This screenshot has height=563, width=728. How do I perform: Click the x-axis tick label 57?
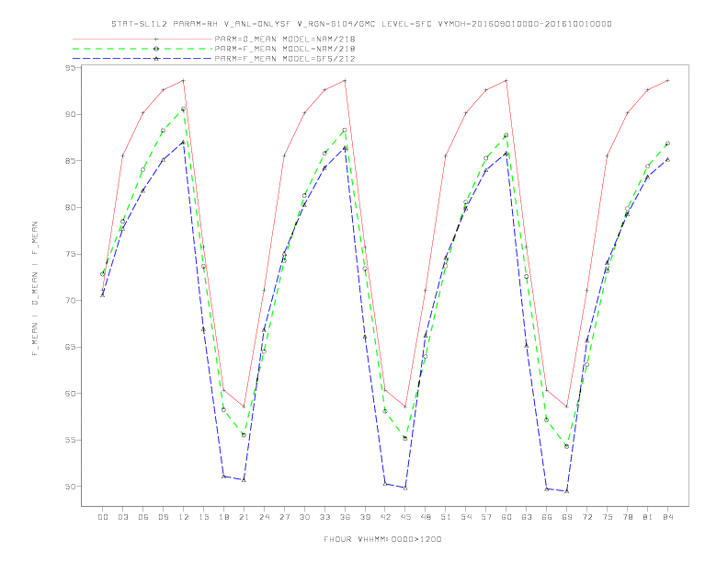(486, 517)
